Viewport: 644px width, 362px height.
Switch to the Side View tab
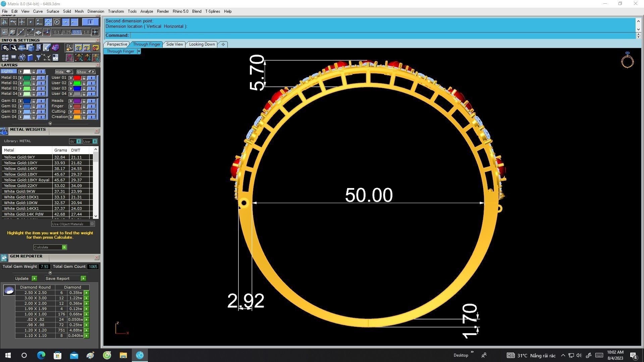click(x=174, y=44)
